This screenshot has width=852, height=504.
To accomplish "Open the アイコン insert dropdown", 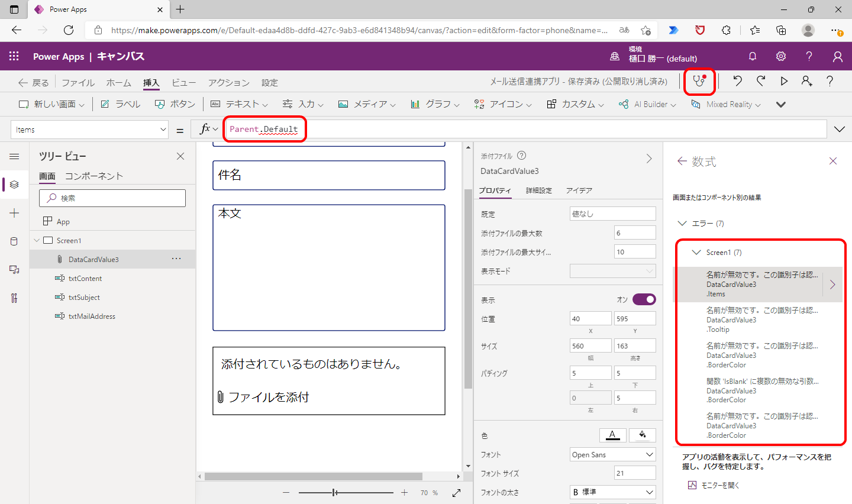I will point(503,104).
